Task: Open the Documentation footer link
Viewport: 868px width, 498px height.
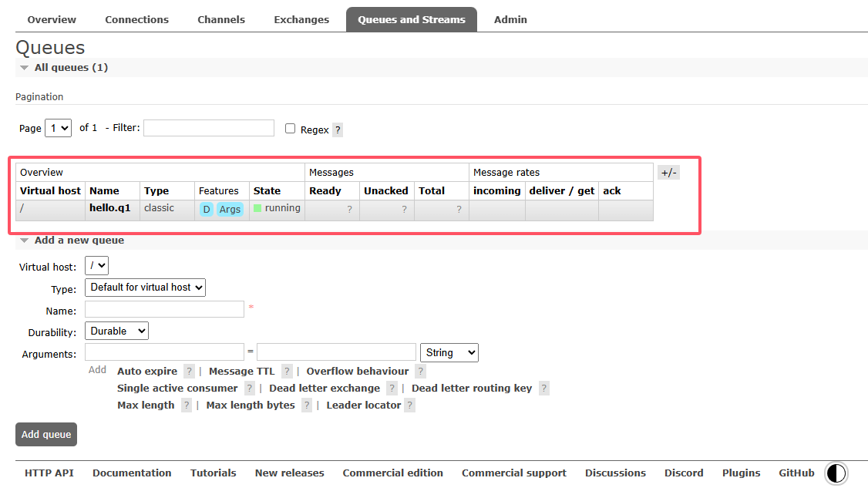Action: (x=132, y=473)
